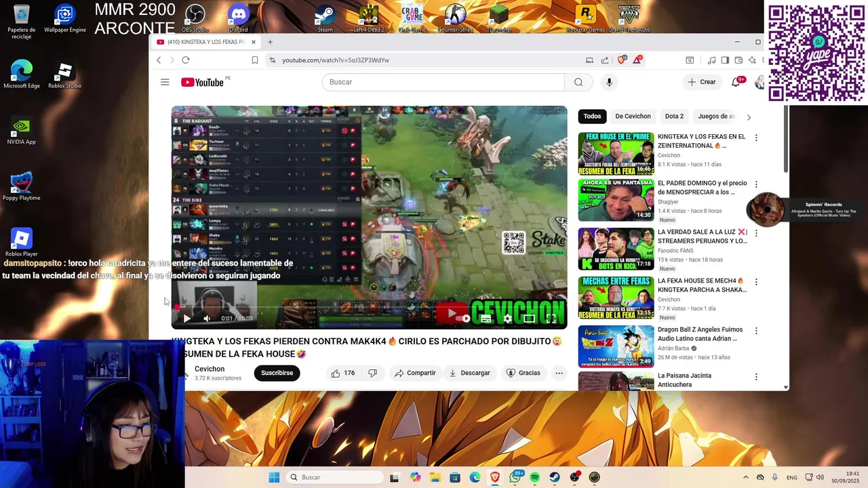Toggle subtitles in the video player

click(486, 319)
